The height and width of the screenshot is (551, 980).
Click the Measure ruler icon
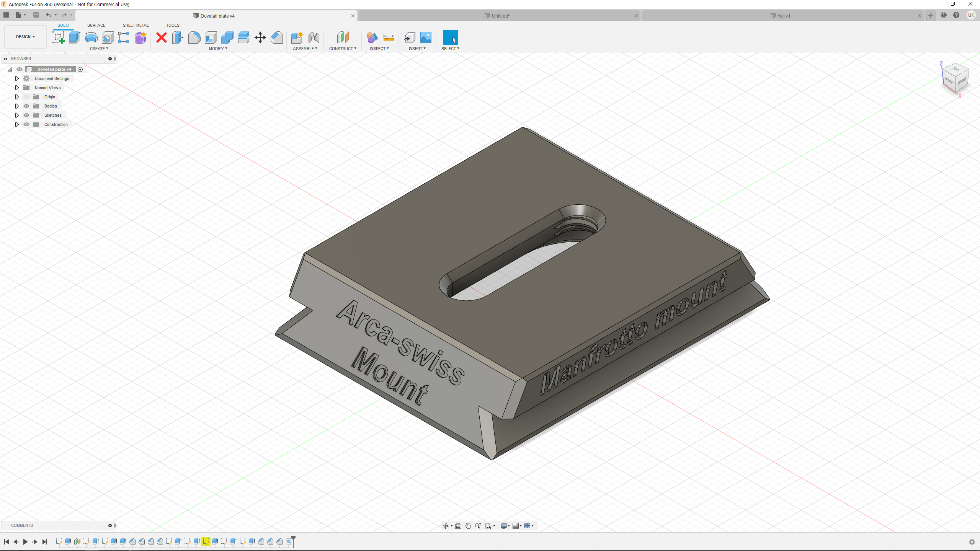tap(389, 37)
